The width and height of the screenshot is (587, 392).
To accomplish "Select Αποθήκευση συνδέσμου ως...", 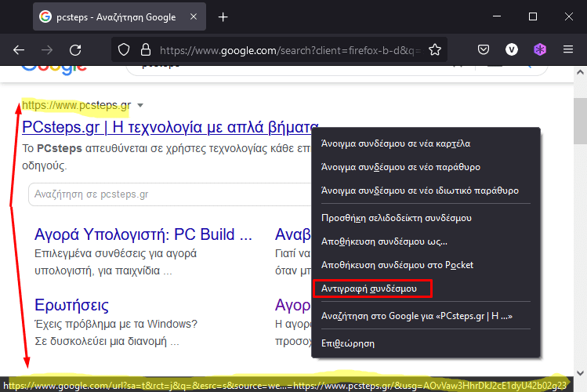I will point(426,241).
